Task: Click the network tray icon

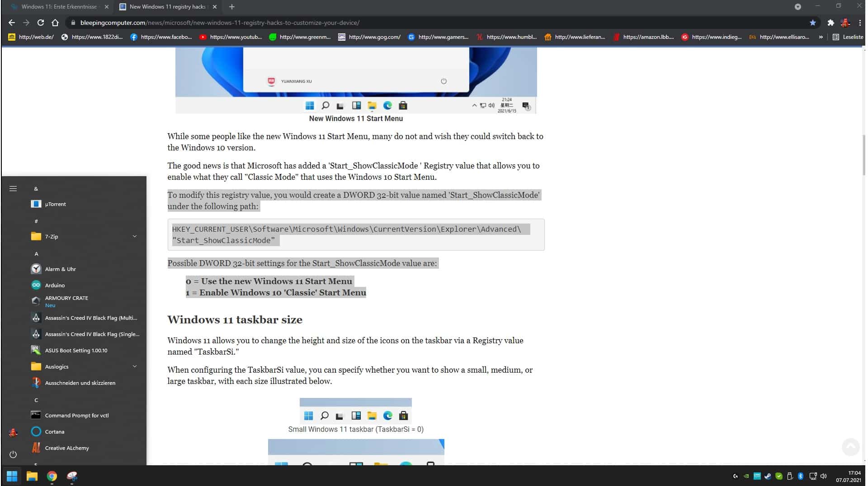Action: (x=813, y=476)
